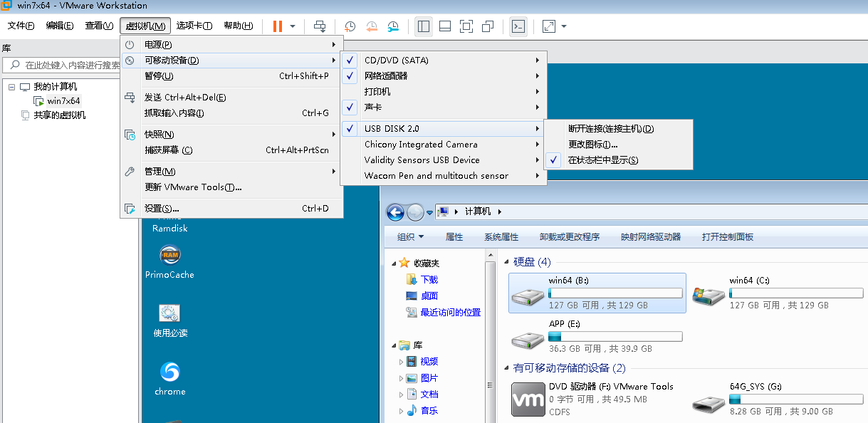Open the dropdown arrow beside the stretch icon
This screenshot has width=868, height=423.
pyautogui.click(x=564, y=26)
